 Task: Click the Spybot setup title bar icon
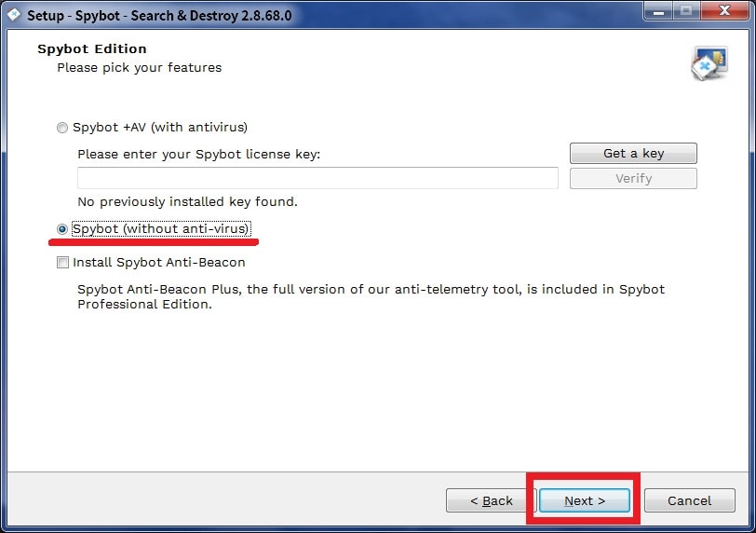click(x=14, y=15)
